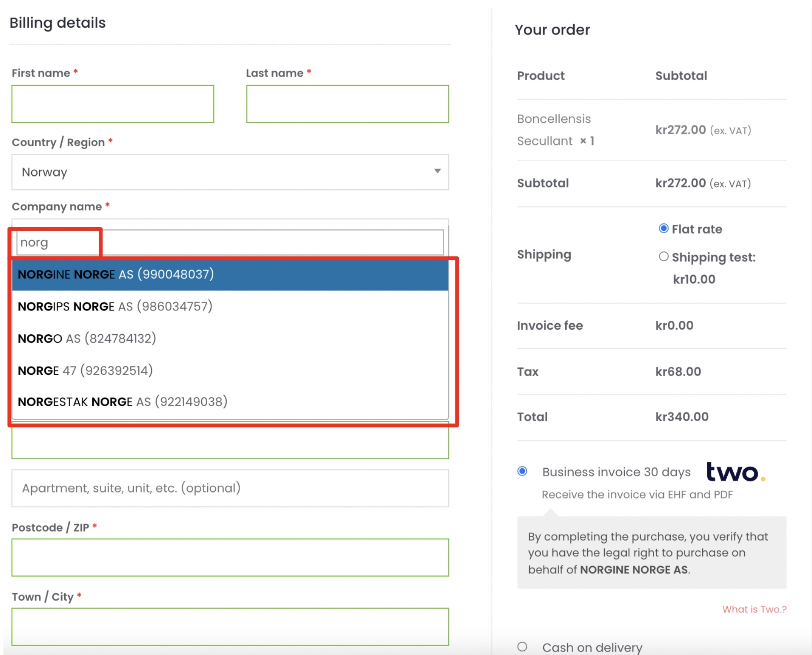Image resolution: width=812 pixels, height=655 pixels.
Task: Click the Invoice fee value kr0.00
Action: (x=674, y=326)
